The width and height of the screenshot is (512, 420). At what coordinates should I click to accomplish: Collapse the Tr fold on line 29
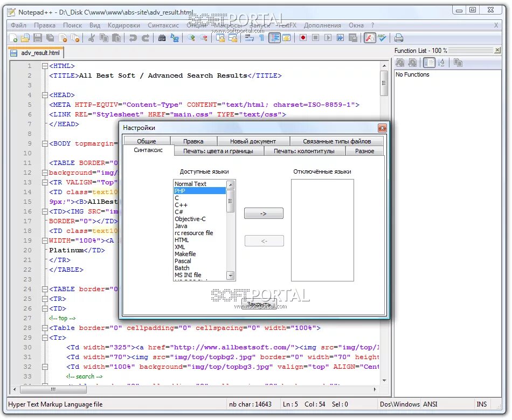(x=45, y=338)
